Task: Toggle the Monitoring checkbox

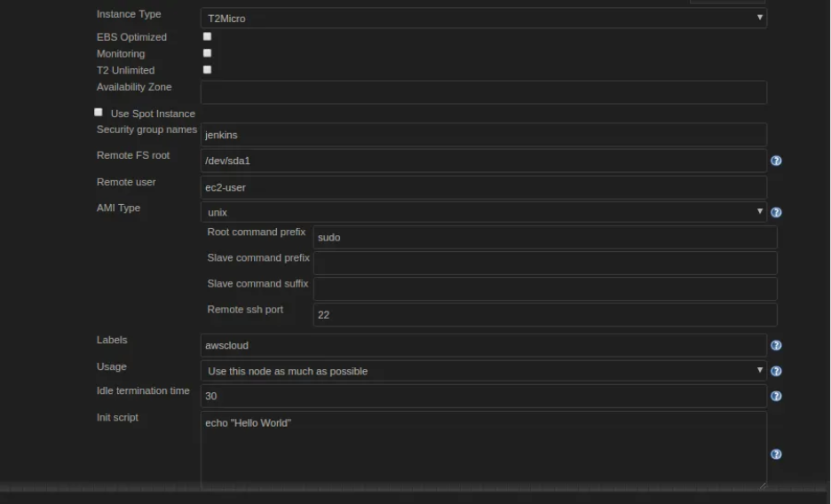Action: pos(207,53)
